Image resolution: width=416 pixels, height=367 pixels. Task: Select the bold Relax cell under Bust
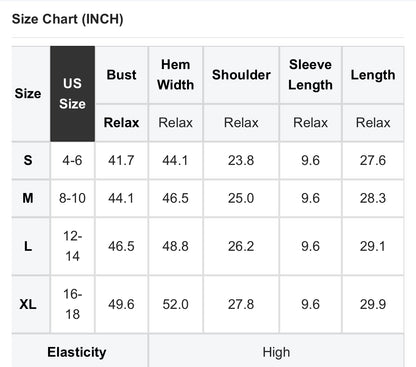coord(122,123)
